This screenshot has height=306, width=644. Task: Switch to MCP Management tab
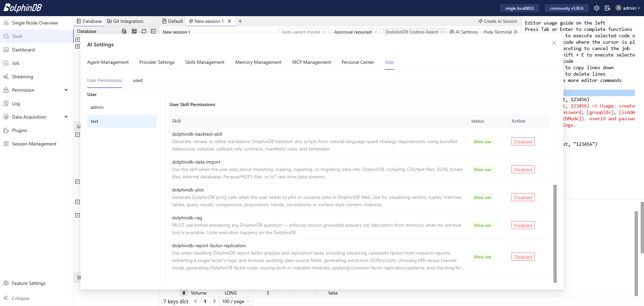pyautogui.click(x=312, y=62)
